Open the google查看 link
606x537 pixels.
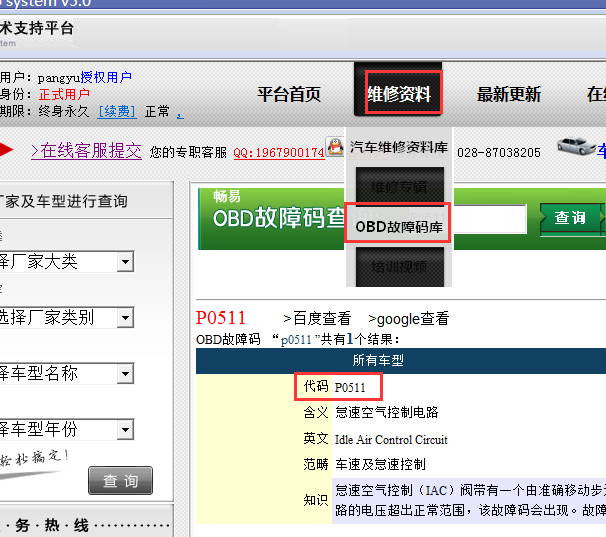[x=409, y=319]
